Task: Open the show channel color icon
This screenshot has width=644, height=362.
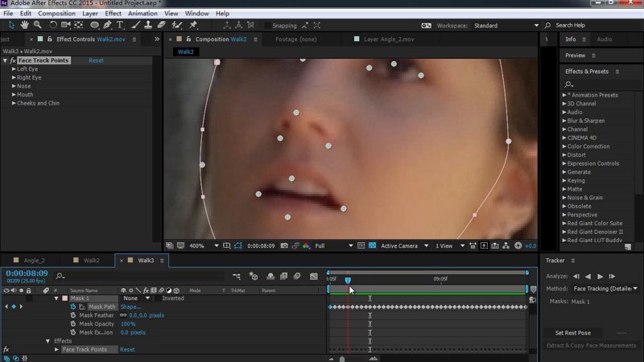Action: coord(306,245)
